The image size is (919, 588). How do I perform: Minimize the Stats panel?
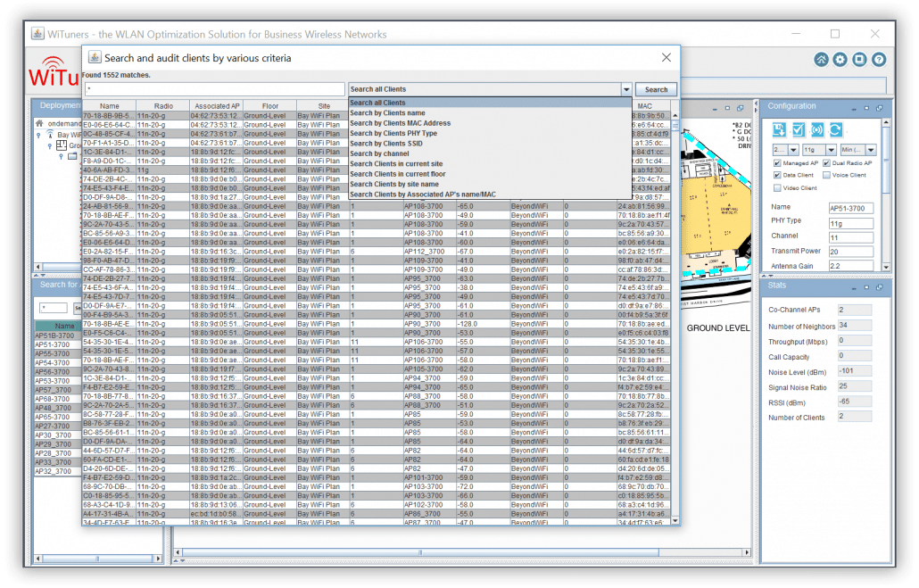click(854, 288)
